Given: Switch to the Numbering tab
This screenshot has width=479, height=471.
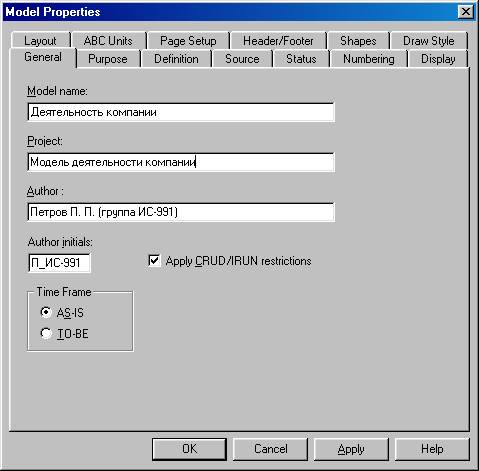Looking at the screenshot, I should [369, 59].
